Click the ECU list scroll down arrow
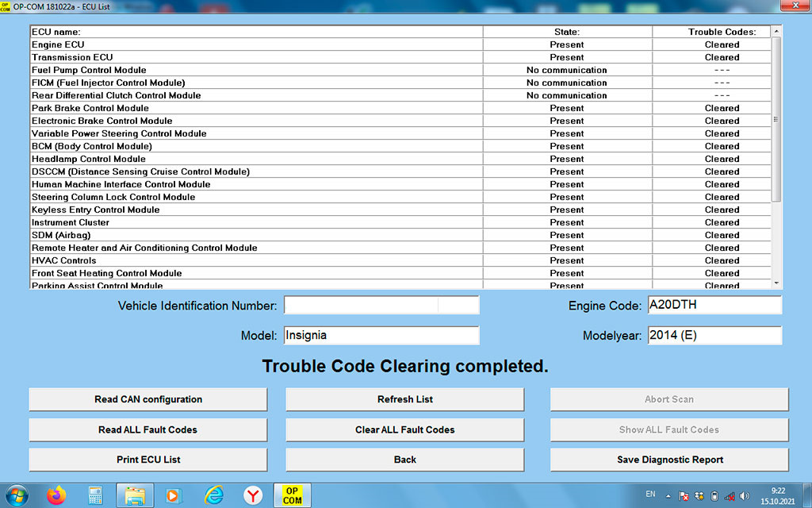This screenshot has width=812, height=508. pyautogui.click(x=776, y=283)
